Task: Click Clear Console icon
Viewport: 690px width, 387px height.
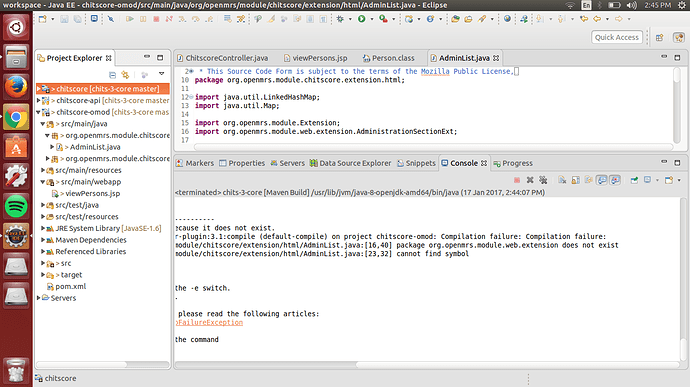Action: [x=562, y=180]
